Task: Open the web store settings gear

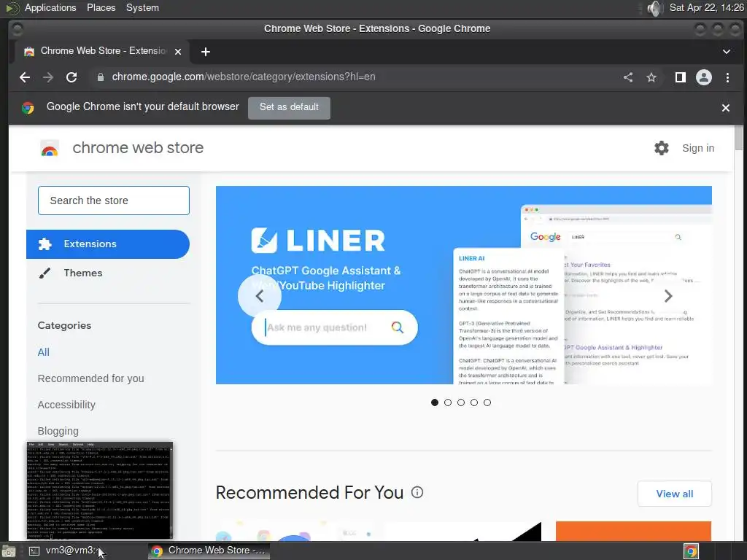Action: click(x=661, y=148)
